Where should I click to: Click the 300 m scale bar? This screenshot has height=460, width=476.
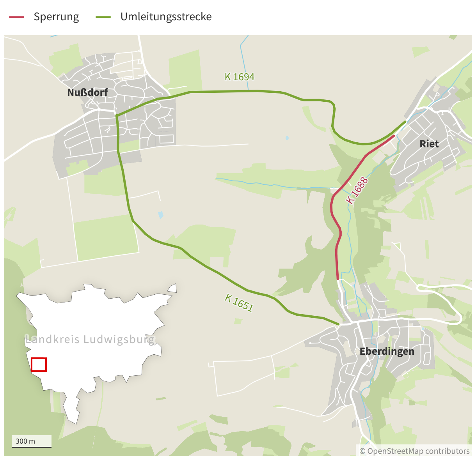tap(32, 442)
